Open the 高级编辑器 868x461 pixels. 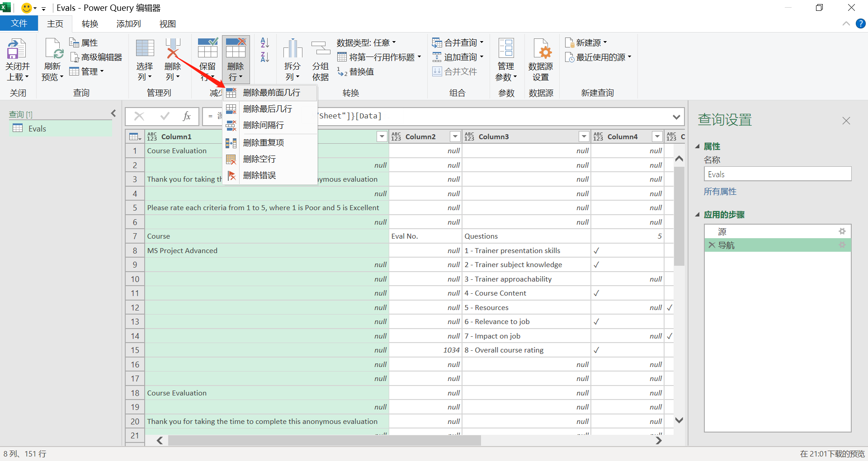[x=96, y=56]
